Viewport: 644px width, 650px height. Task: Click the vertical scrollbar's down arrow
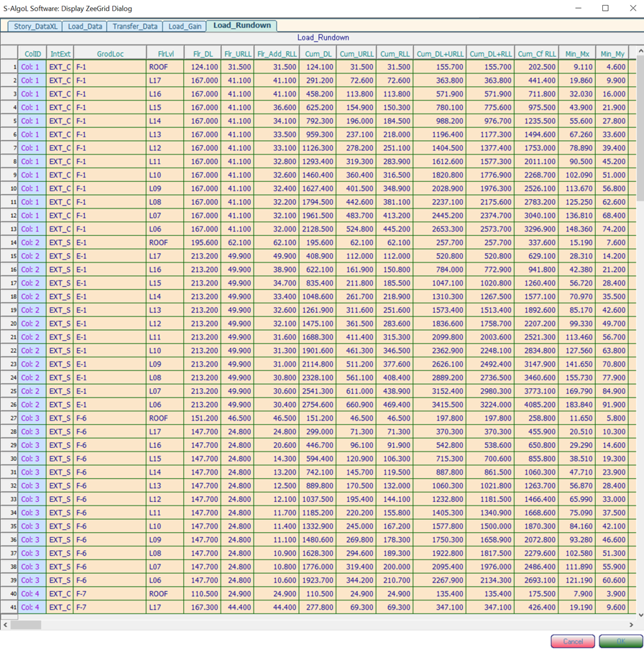(640, 615)
